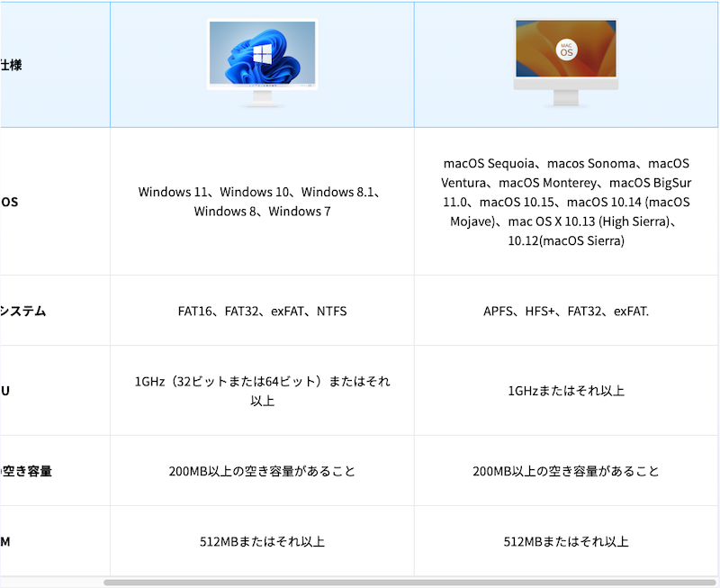
Task: Click the macOS column '200MB以上の空き容量があること' cell
Action: pyautogui.click(x=566, y=471)
